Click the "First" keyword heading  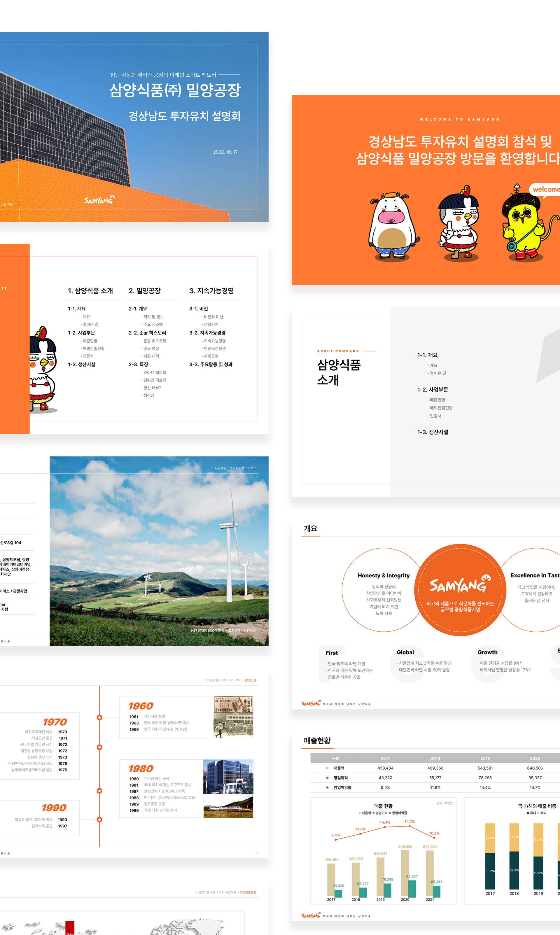pyautogui.click(x=332, y=653)
